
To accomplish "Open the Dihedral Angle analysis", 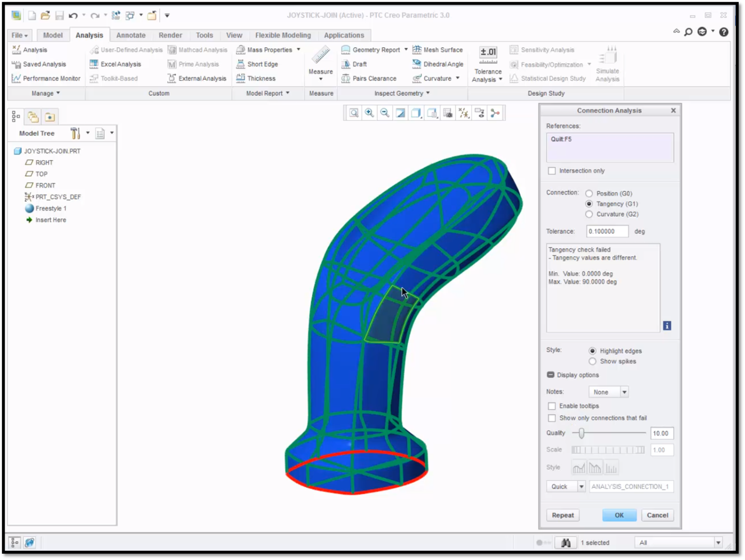I will (438, 64).
